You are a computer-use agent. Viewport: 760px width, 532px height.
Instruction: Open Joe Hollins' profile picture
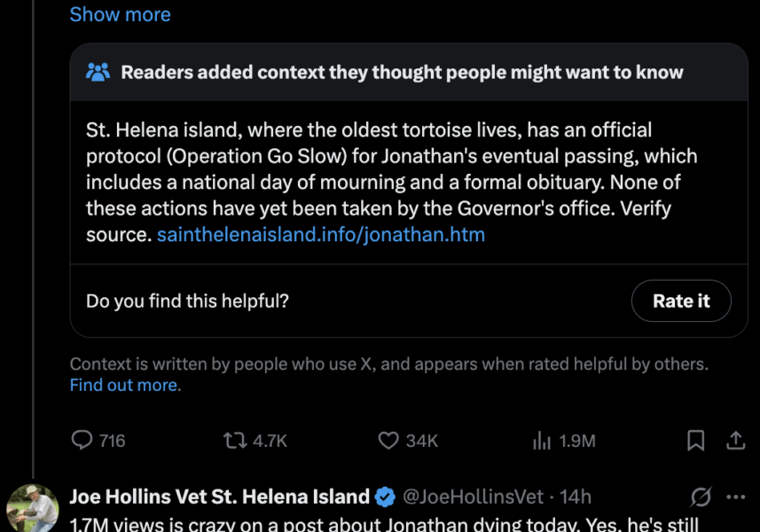click(x=33, y=508)
